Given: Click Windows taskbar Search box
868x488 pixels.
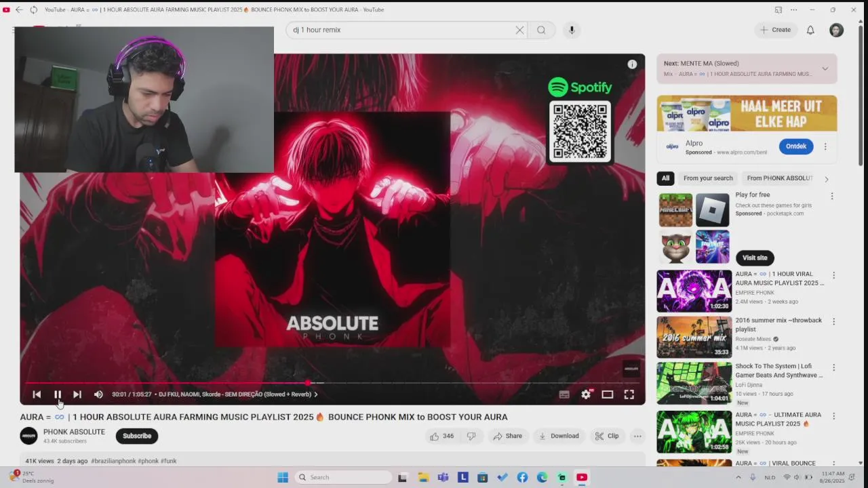Looking at the screenshot, I should (342, 477).
